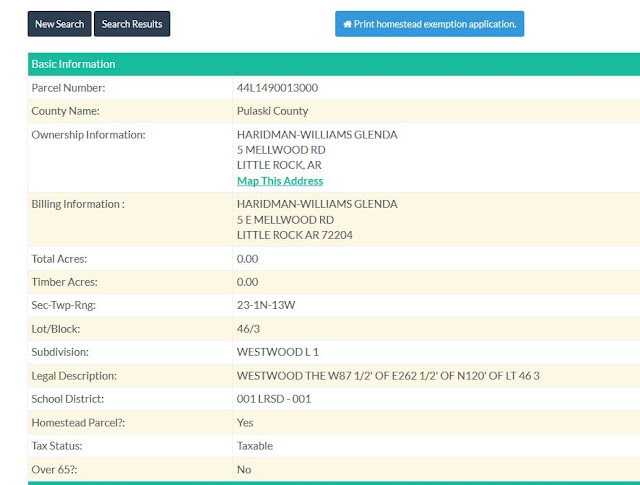Click the Lot/Block label
The height and width of the screenshot is (485, 640).
(56, 329)
